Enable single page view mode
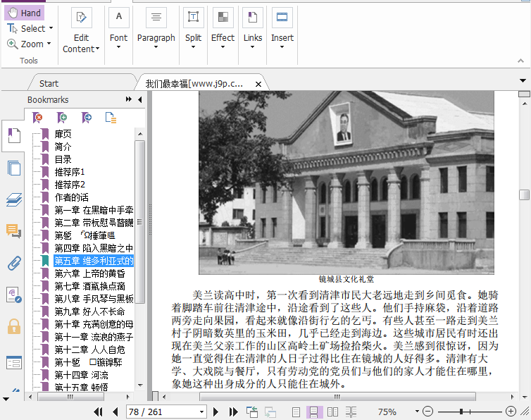531x420 pixels. point(296,412)
